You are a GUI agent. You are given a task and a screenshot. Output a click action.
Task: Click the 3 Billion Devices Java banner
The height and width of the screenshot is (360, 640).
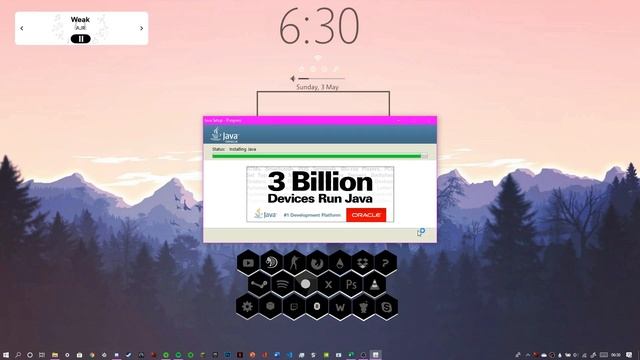pos(320,194)
